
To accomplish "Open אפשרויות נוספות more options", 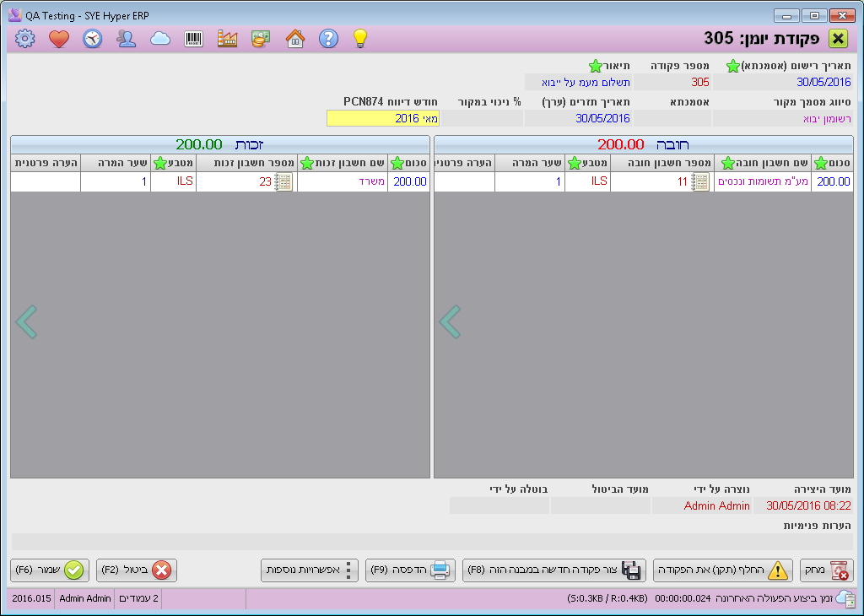I will (309, 570).
